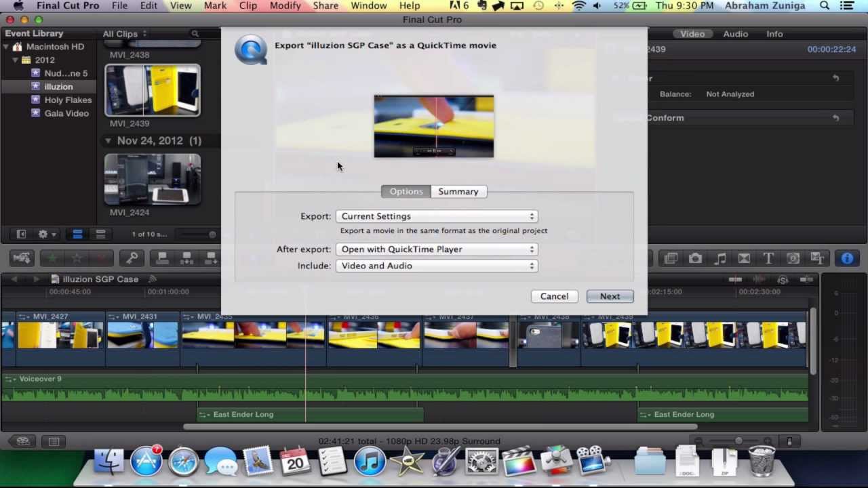Viewport: 868px width, 488px height.
Task: Open the All Clips filter popup
Action: click(x=124, y=34)
